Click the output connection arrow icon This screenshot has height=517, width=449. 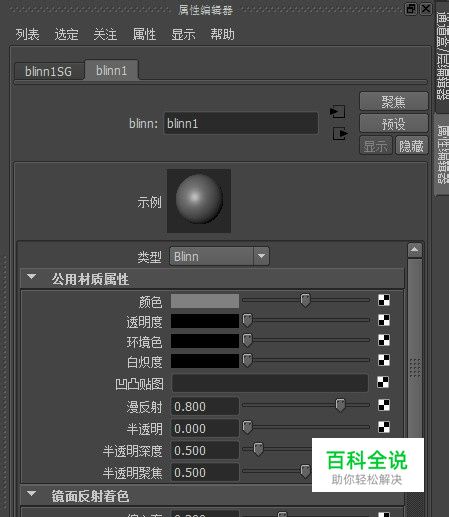(340, 134)
